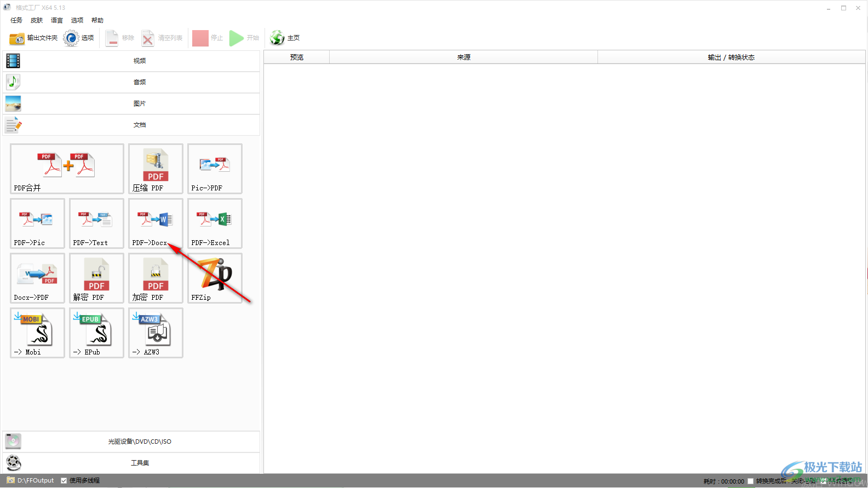Viewport: 868px width, 488px height.
Task: Click the film strip icon beside 视频
Action: pos(13,61)
